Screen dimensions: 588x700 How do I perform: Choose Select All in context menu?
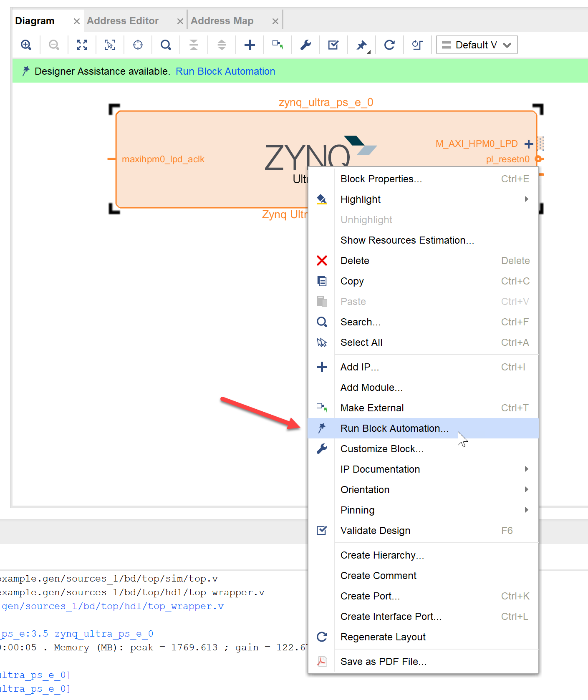tap(423, 342)
